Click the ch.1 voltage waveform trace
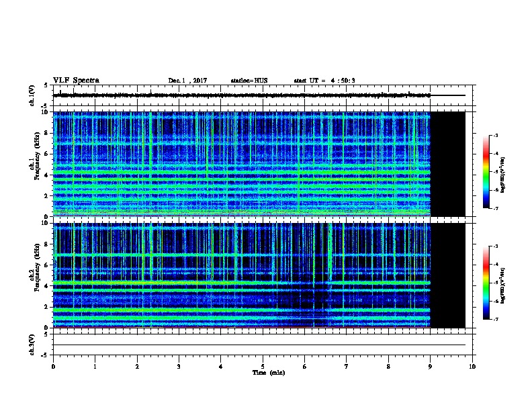The width and height of the screenshot is (532, 411). (242, 95)
